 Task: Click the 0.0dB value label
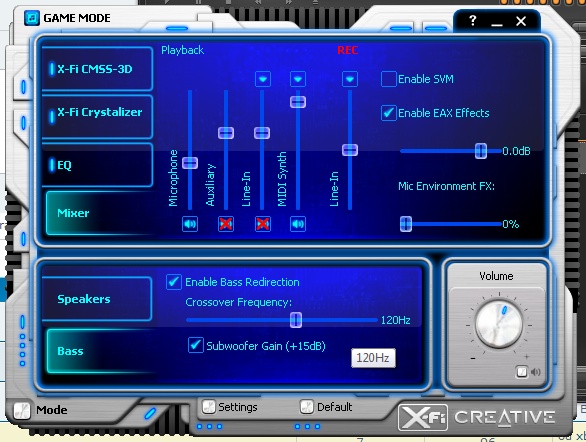coord(516,151)
